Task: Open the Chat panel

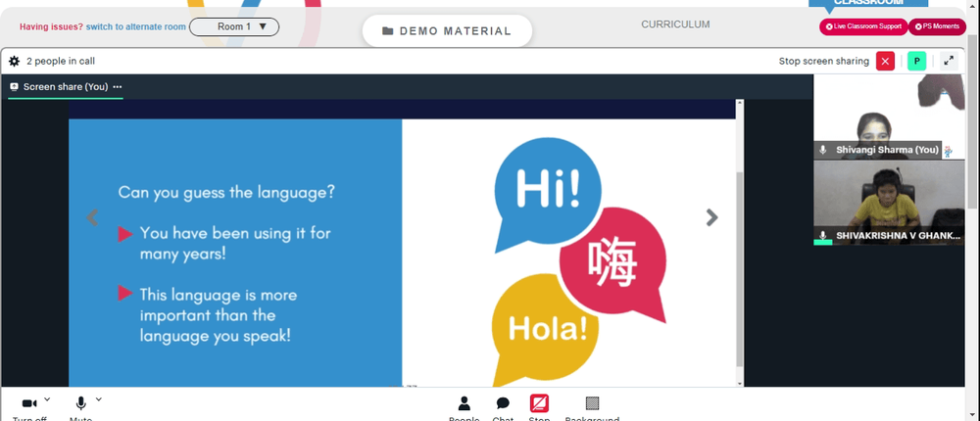Action: coord(503,408)
